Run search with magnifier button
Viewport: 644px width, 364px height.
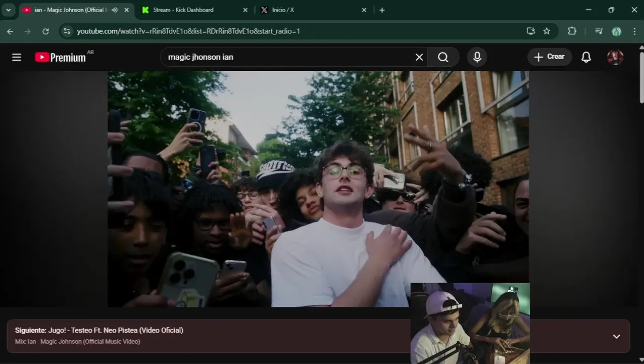(x=443, y=57)
